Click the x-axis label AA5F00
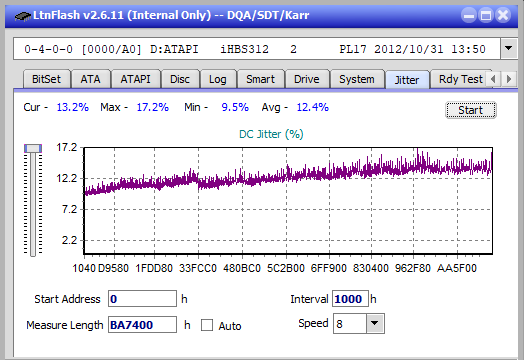The image size is (524, 360). click(x=457, y=268)
